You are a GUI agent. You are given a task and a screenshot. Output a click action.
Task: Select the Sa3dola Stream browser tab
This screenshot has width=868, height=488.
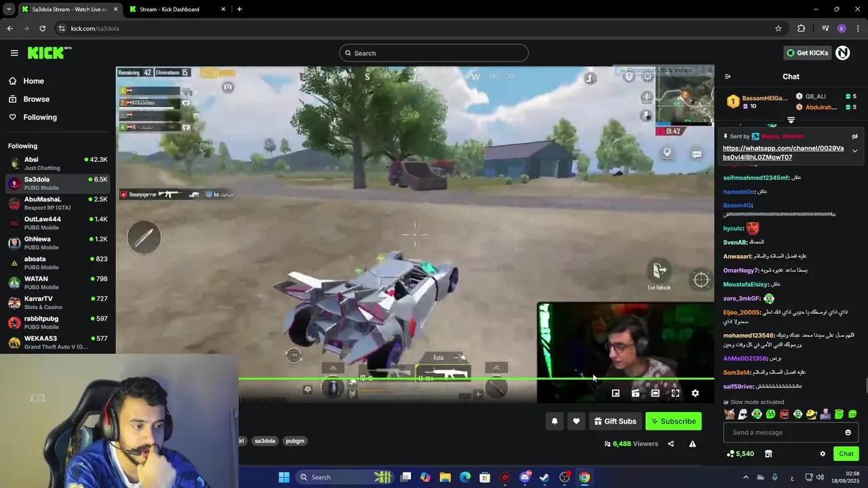(x=69, y=9)
